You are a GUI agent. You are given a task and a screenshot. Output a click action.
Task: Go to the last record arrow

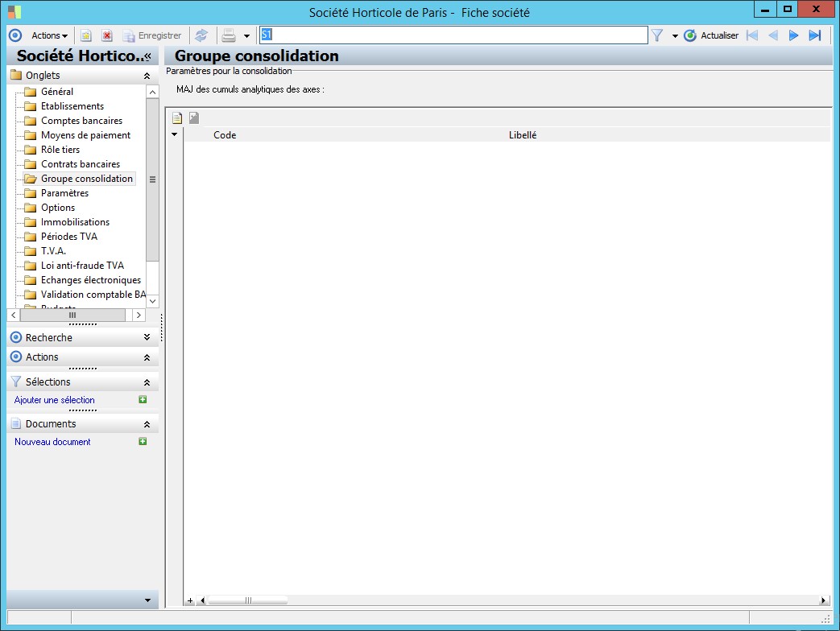pos(815,35)
